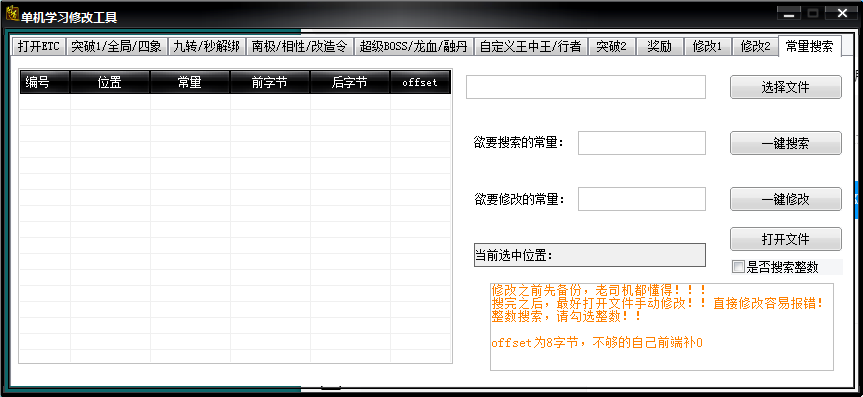The image size is (863, 397).
Task: Click the 后字节 column header
Action: click(350, 83)
